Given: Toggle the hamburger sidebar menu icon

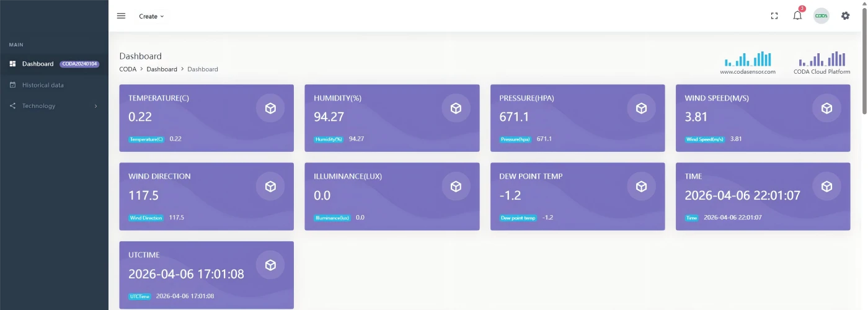Looking at the screenshot, I should coord(121,16).
